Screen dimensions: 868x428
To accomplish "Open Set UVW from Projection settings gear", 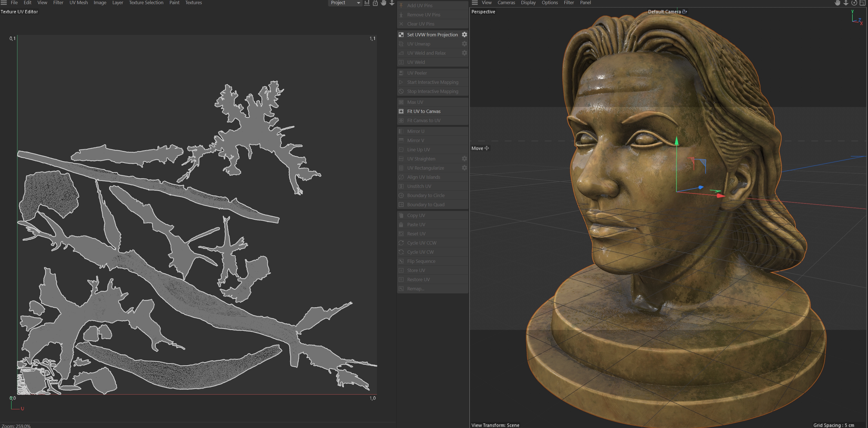I will pyautogui.click(x=464, y=35).
